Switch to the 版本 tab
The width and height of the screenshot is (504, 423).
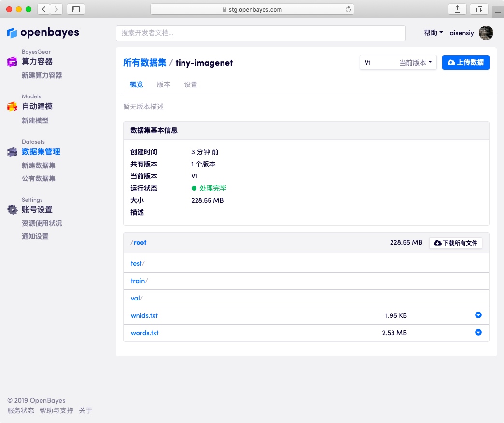tap(163, 84)
